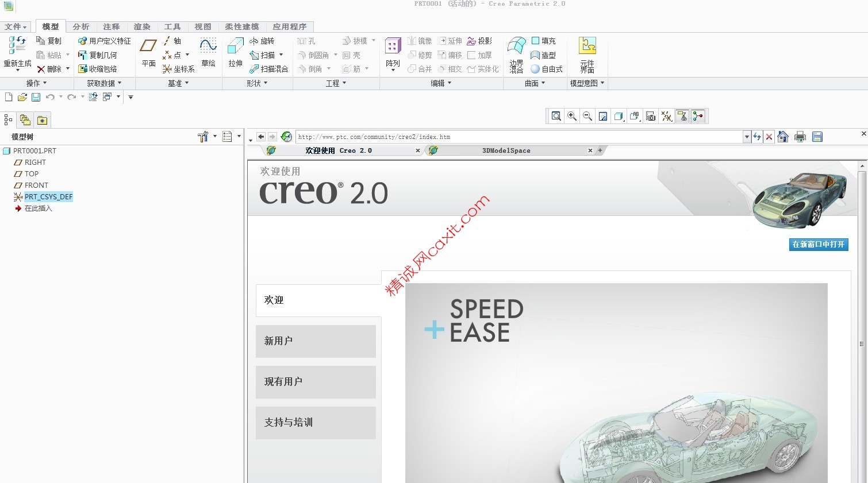
Task: Switch to the 视图 (View) ribbon tab
Action: pos(203,26)
